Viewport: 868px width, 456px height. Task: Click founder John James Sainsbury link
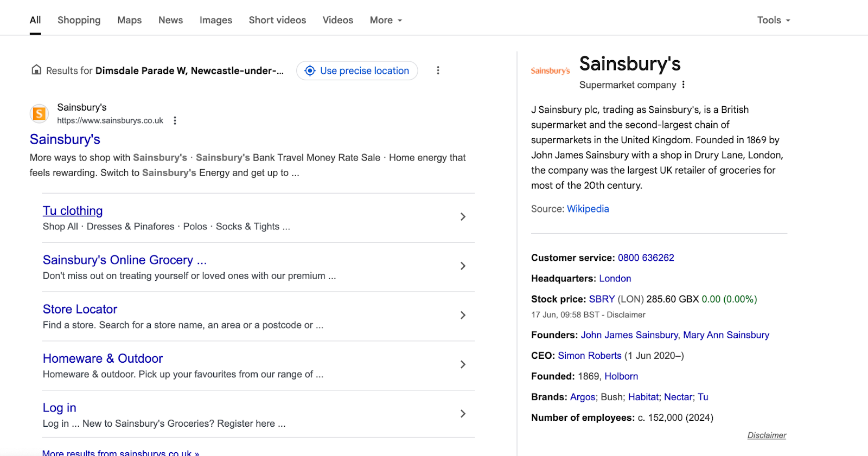tap(629, 335)
